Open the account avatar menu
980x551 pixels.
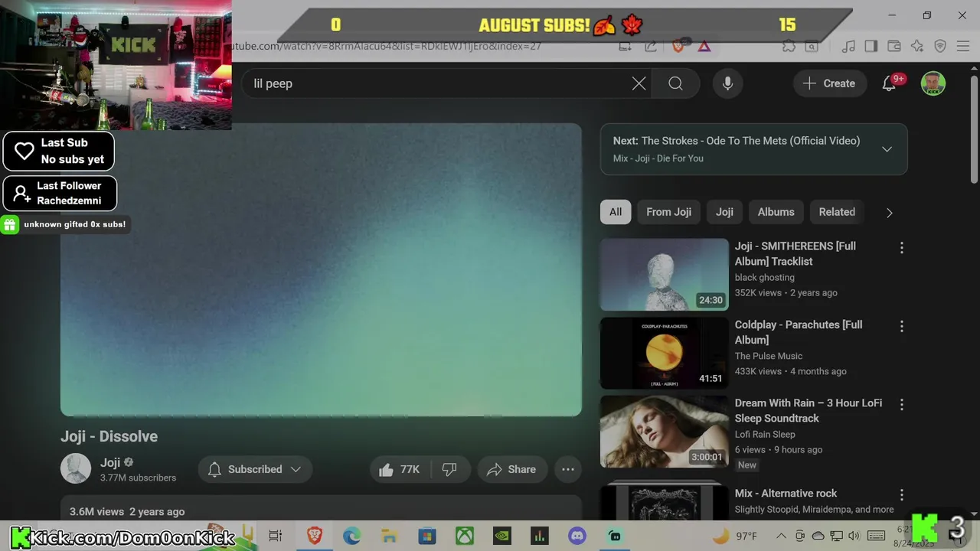click(x=933, y=83)
